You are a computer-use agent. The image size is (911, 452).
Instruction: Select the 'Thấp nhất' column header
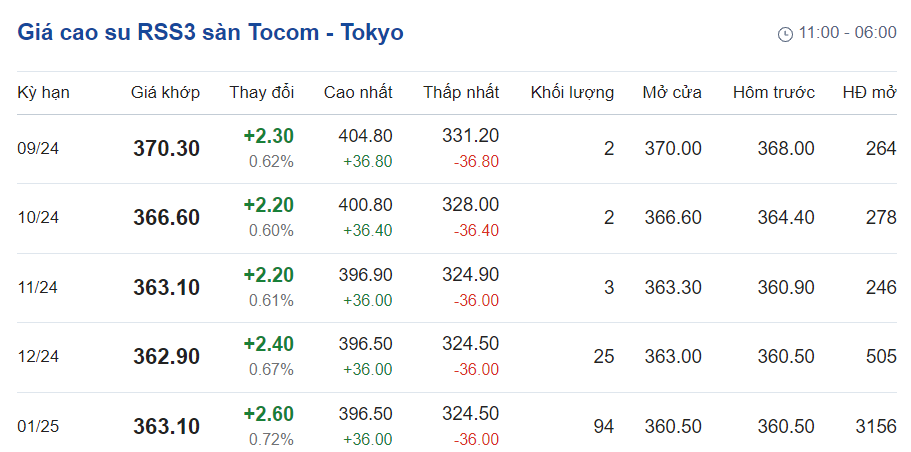tap(460, 93)
